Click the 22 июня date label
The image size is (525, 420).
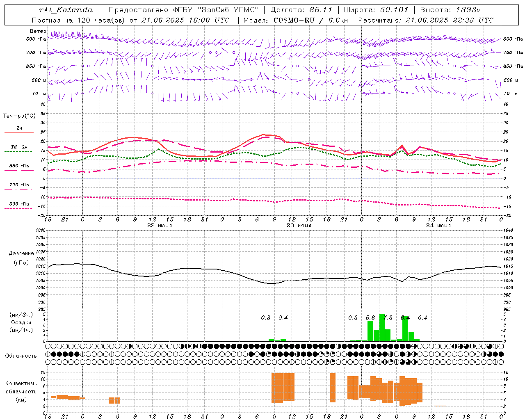coord(160,226)
